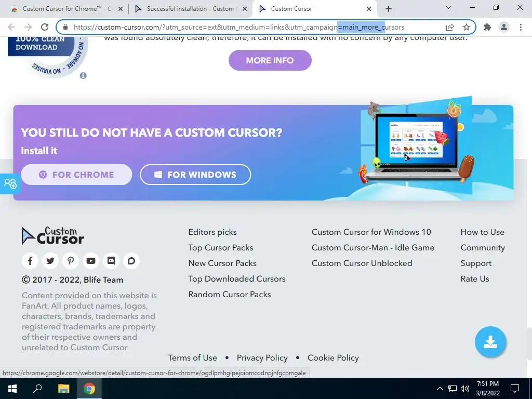Open the volume control in tray
532x399 pixels.
point(465,389)
